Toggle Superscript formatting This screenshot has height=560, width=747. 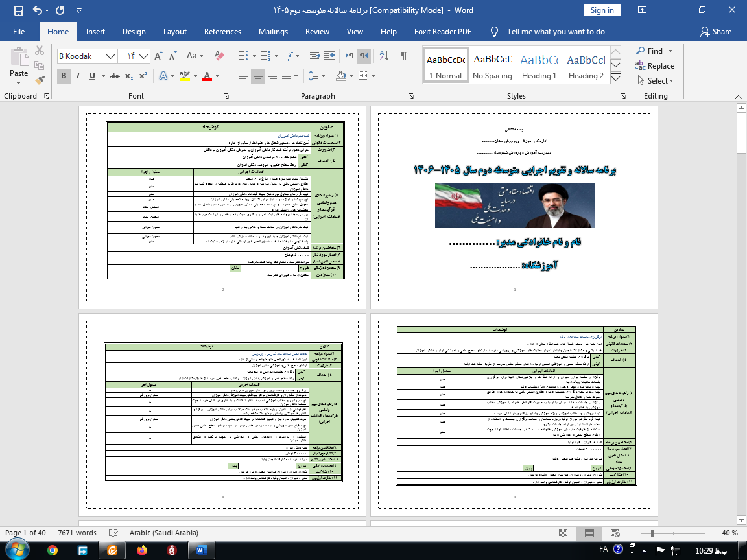(x=143, y=76)
